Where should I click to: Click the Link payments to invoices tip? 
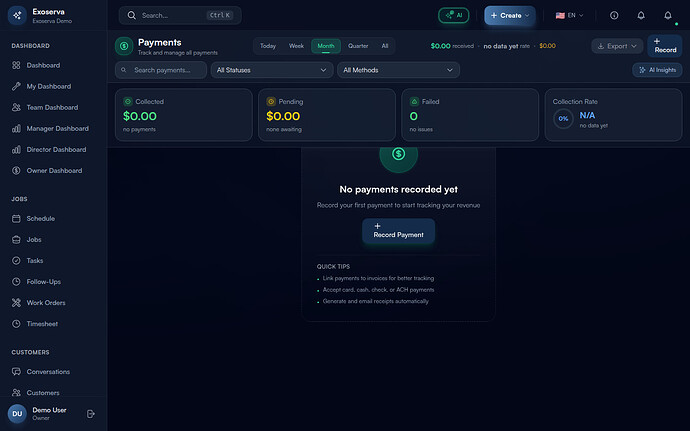(378, 278)
